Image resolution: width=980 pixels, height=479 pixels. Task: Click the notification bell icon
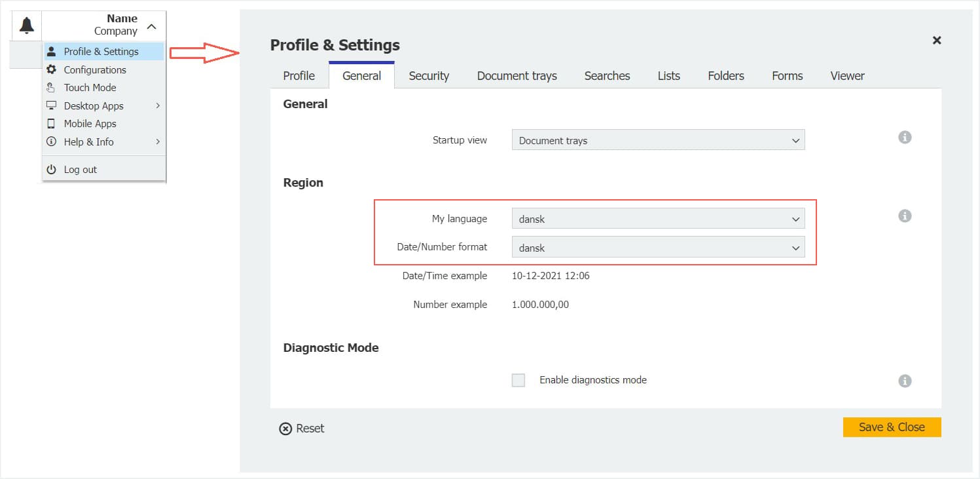pos(26,26)
